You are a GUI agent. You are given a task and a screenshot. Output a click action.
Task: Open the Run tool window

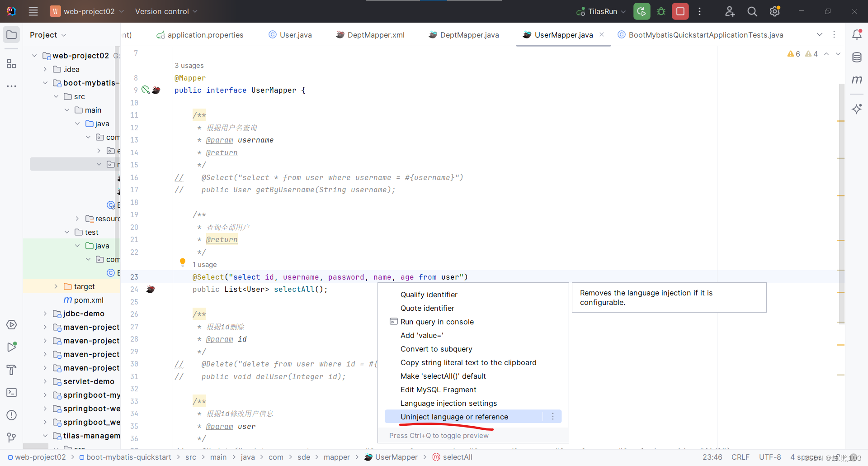pyautogui.click(x=12, y=347)
